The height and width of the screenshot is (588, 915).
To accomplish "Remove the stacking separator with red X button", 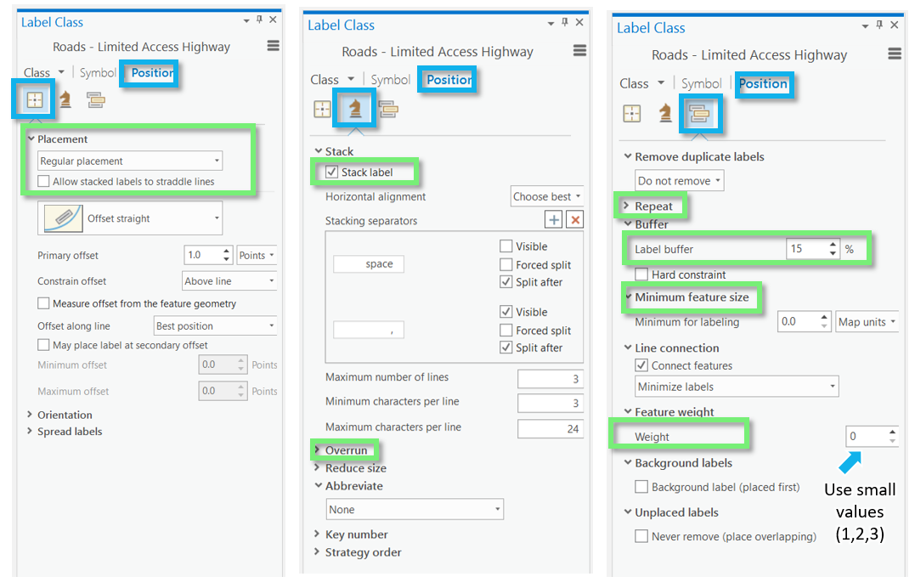I will click(x=574, y=219).
